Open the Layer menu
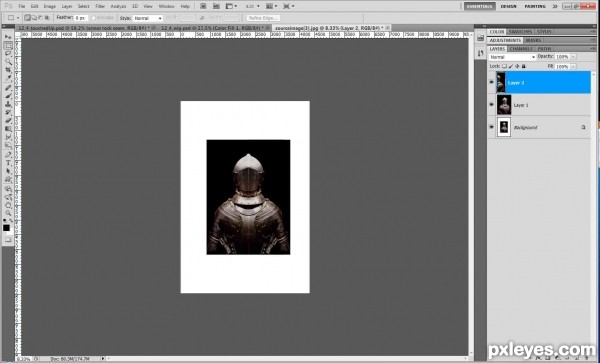The height and width of the screenshot is (363, 600). click(x=67, y=7)
